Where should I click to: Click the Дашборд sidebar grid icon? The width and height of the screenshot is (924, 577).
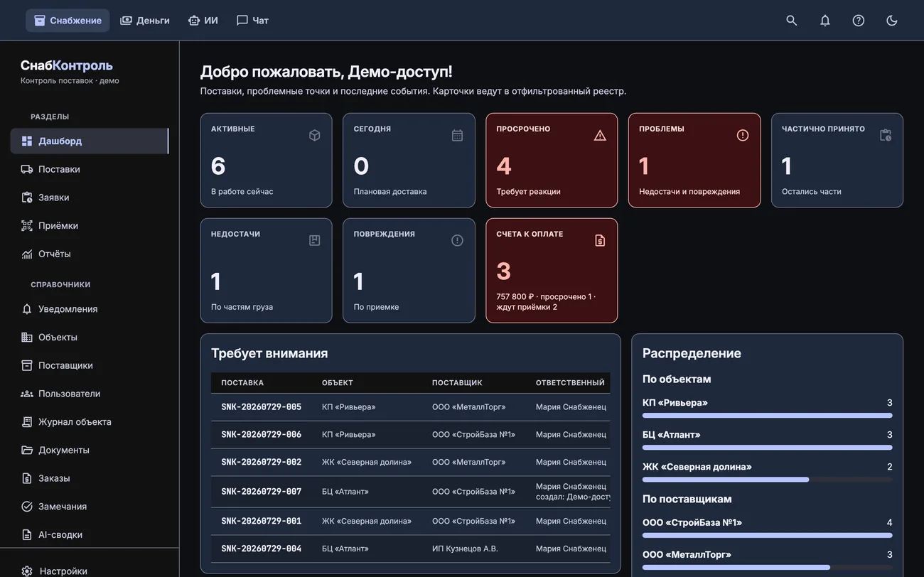(27, 141)
